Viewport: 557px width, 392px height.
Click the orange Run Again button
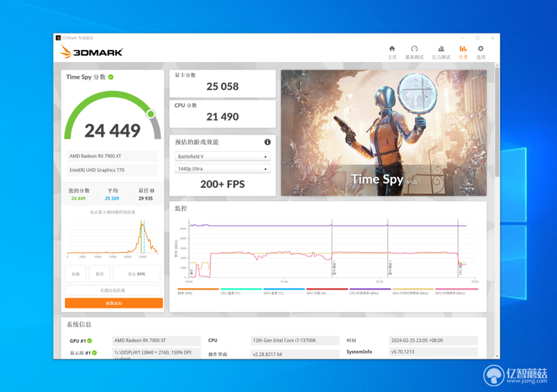click(x=113, y=303)
